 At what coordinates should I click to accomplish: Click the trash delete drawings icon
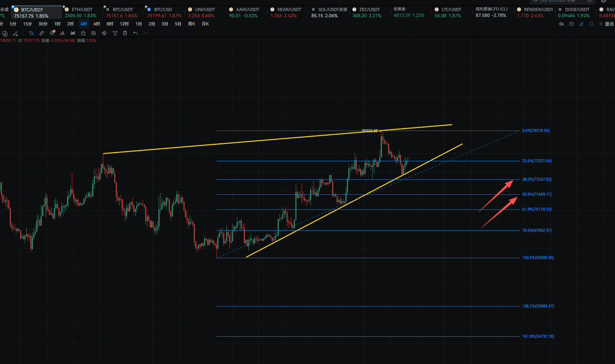[125, 33]
